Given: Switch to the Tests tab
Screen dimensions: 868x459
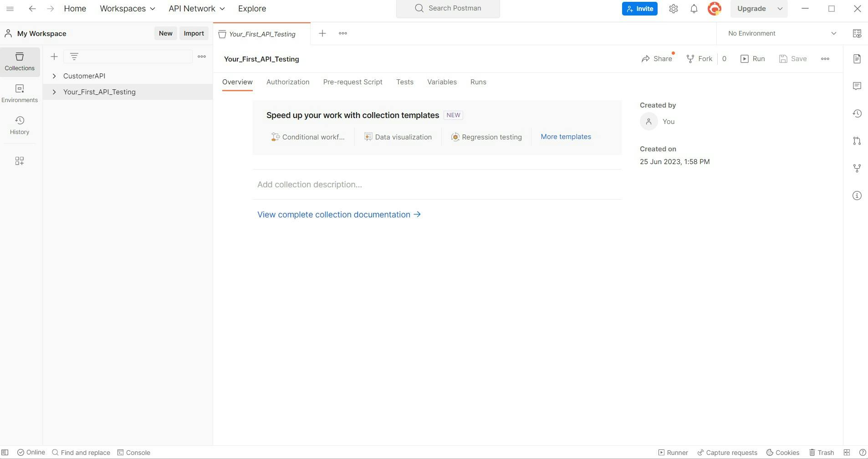Looking at the screenshot, I should click(405, 82).
